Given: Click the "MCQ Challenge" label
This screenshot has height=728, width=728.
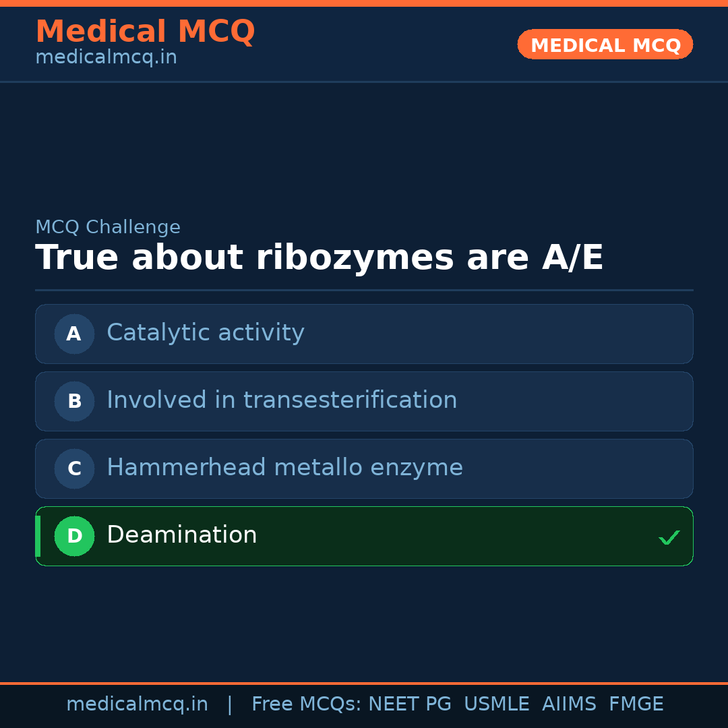Looking at the screenshot, I should tap(108, 227).
